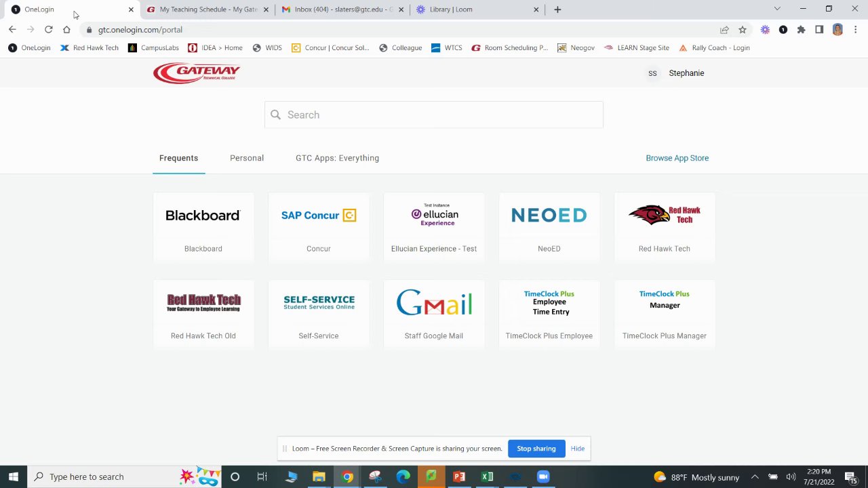Open Red Hawk Tech Old tile
Screen dimensions: 868x488
click(x=203, y=314)
